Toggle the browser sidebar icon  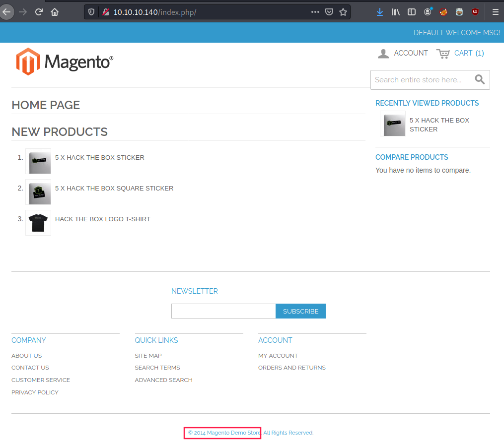[411, 12]
